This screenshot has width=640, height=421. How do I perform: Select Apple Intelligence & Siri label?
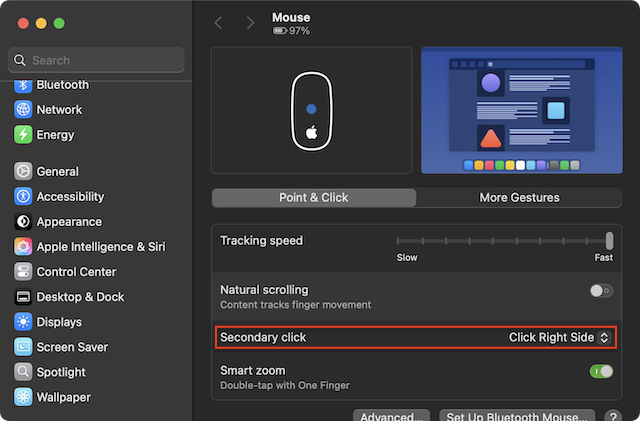[101, 247]
